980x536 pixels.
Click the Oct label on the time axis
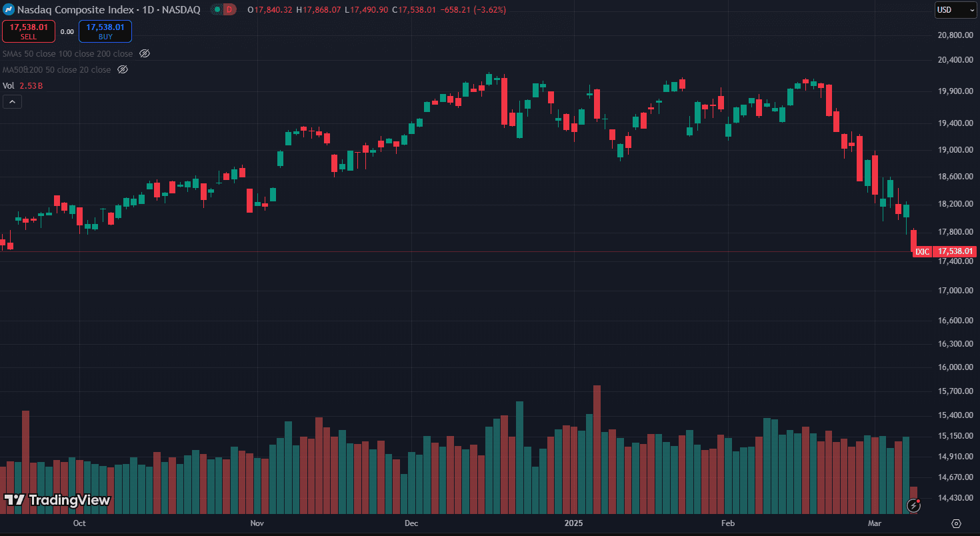[x=79, y=523]
